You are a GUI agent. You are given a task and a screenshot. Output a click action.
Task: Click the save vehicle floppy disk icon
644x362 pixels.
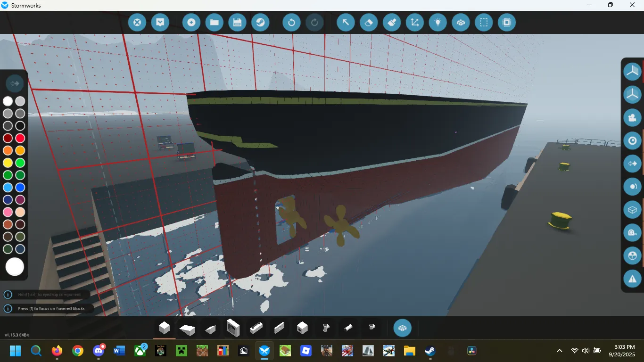(x=237, y=22)
